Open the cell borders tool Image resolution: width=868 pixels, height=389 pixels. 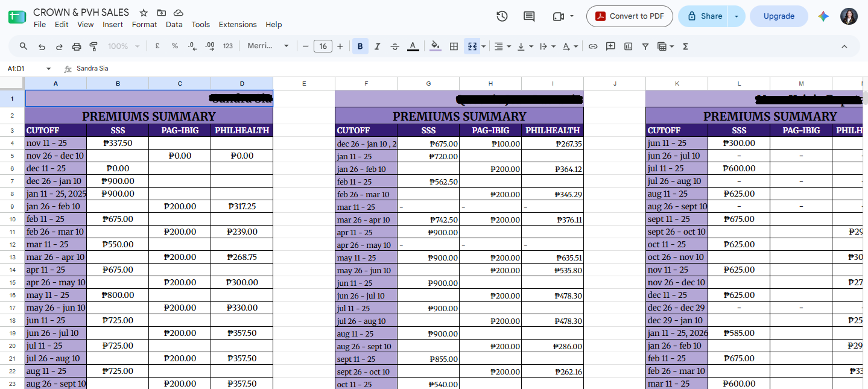pos(454,46)
